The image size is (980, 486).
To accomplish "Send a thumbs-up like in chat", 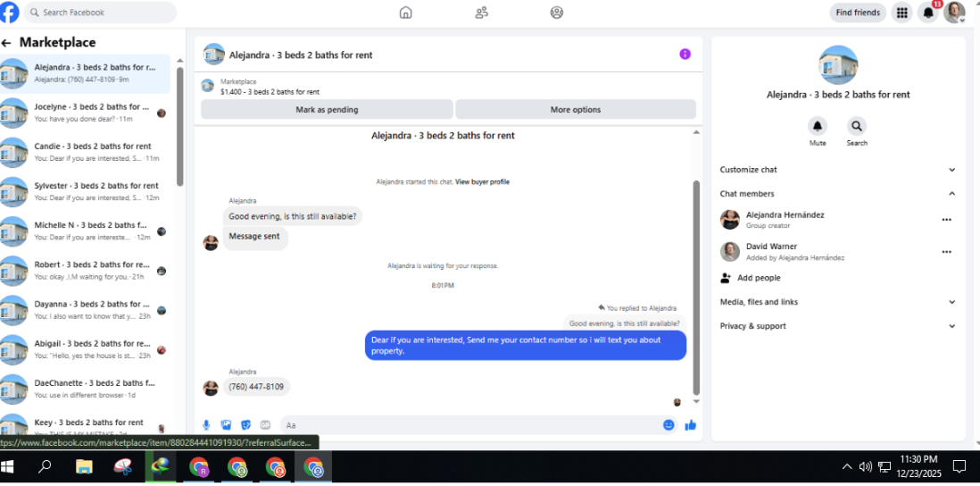I will (690, 425).
